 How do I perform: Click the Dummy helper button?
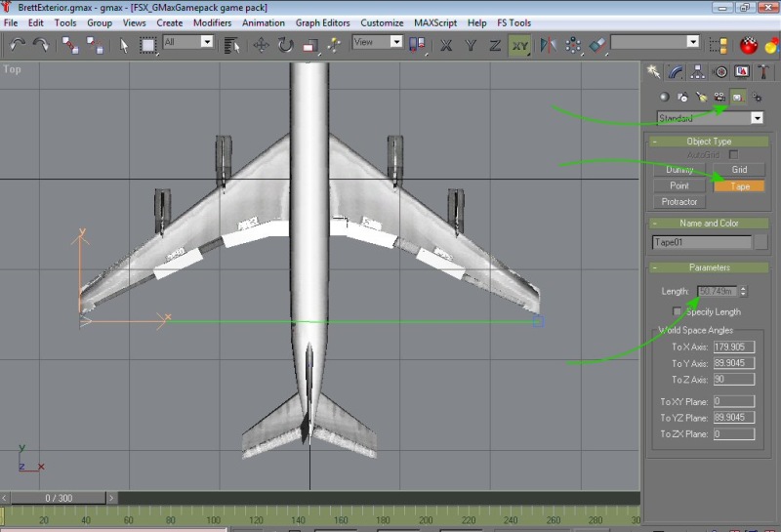[x=679, y=170]
